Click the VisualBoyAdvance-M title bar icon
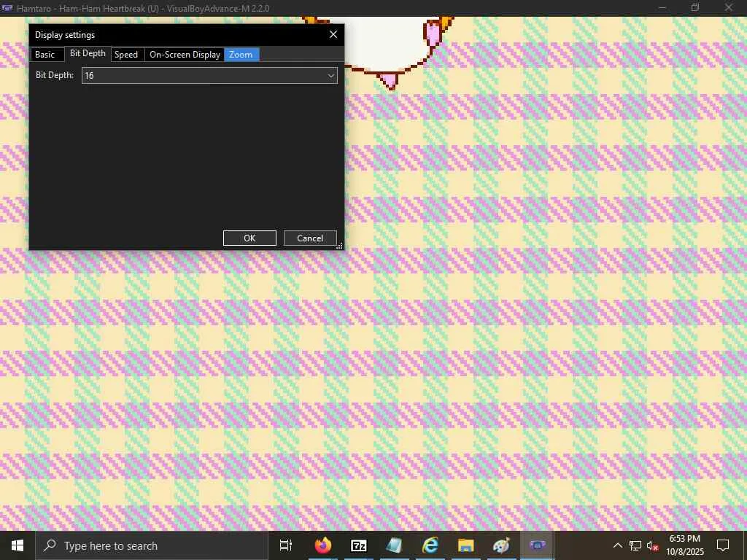Image resolution: width=747 pixels, height=560 pixels. 7,8
